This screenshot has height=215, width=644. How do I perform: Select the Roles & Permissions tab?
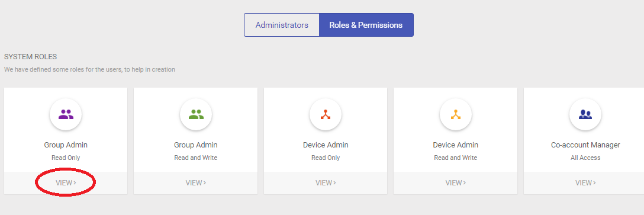point(366,25)
